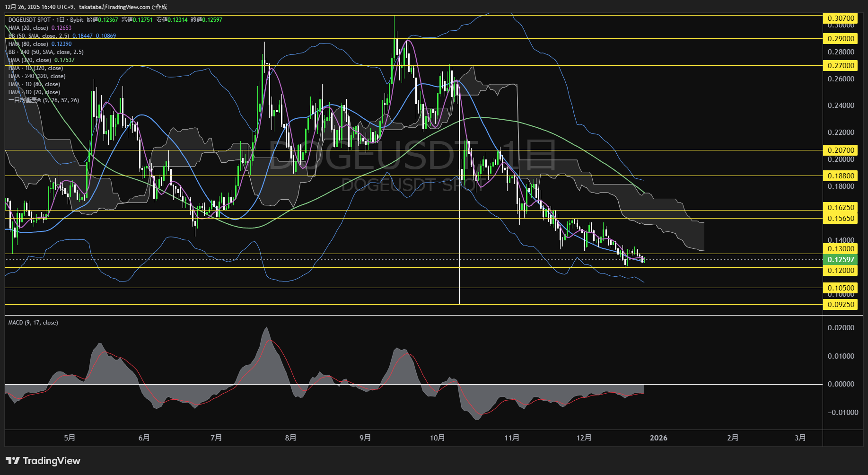Click the 0.18800 price level label
This screenshot has height=475, width=868.
(840, 176)
